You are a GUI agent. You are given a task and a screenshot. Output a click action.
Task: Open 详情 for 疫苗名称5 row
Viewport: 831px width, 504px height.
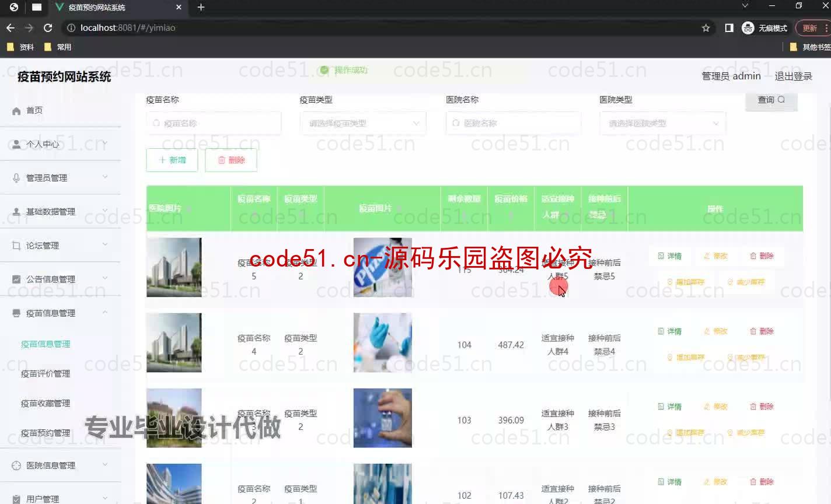point(670,256)
